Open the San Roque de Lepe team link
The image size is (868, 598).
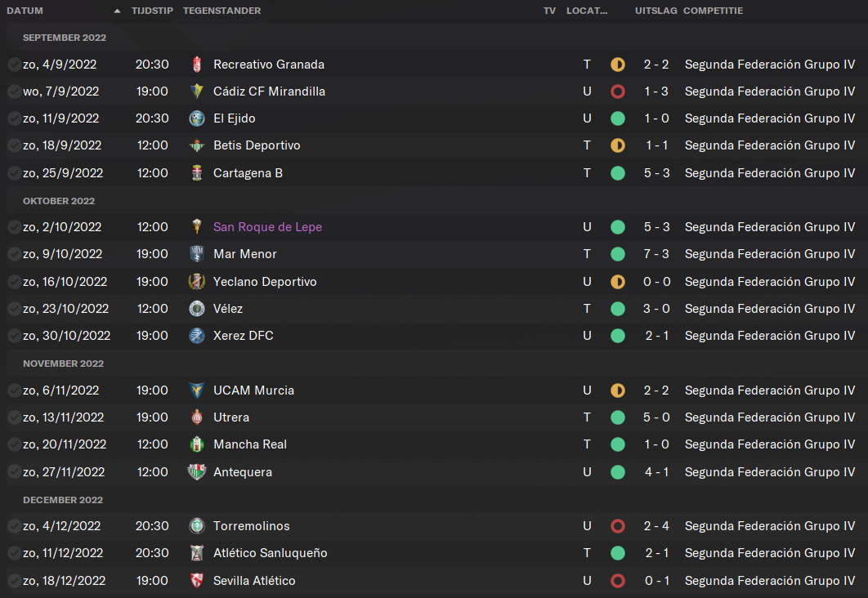[267, 227]
